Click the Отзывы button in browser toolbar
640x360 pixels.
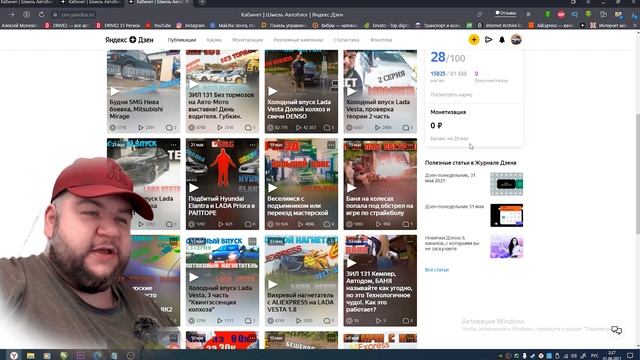[x=505, y=13]
